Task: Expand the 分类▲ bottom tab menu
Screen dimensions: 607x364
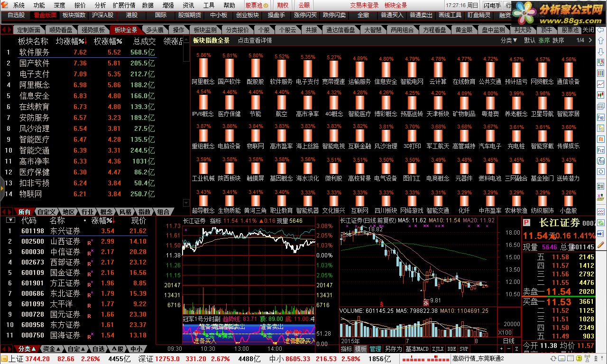Action: [28, 349]
